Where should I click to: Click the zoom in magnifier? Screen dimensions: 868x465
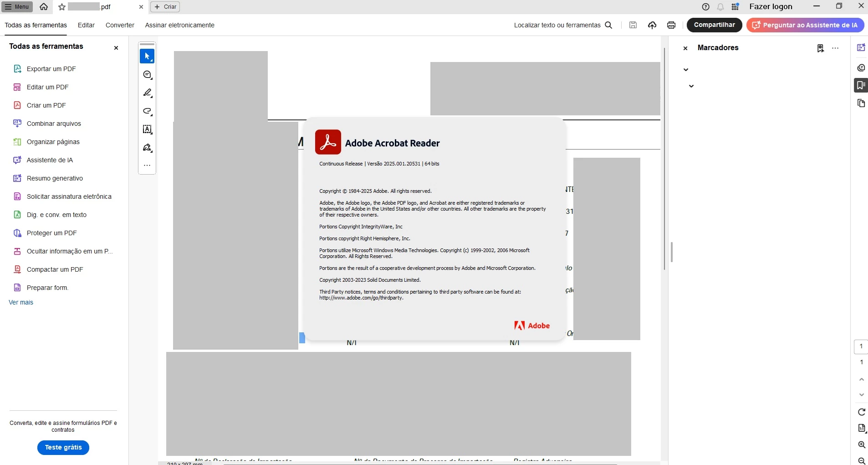point(861,444)
